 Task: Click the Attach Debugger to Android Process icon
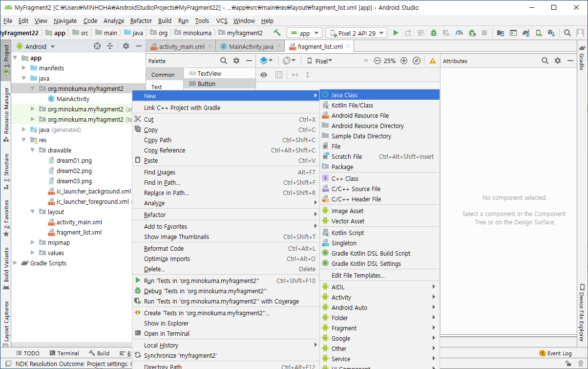(472, 33)
